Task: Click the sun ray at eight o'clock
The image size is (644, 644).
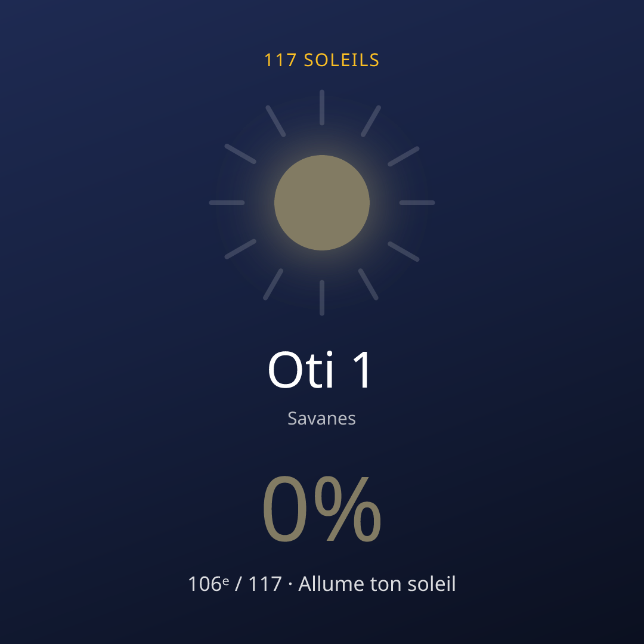Action: 240,249
